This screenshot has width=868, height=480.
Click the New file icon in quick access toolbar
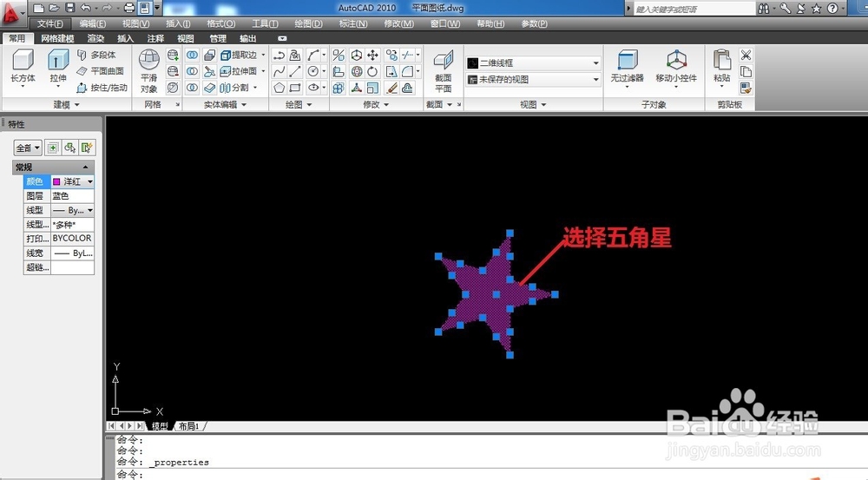(x=39, y=8)
